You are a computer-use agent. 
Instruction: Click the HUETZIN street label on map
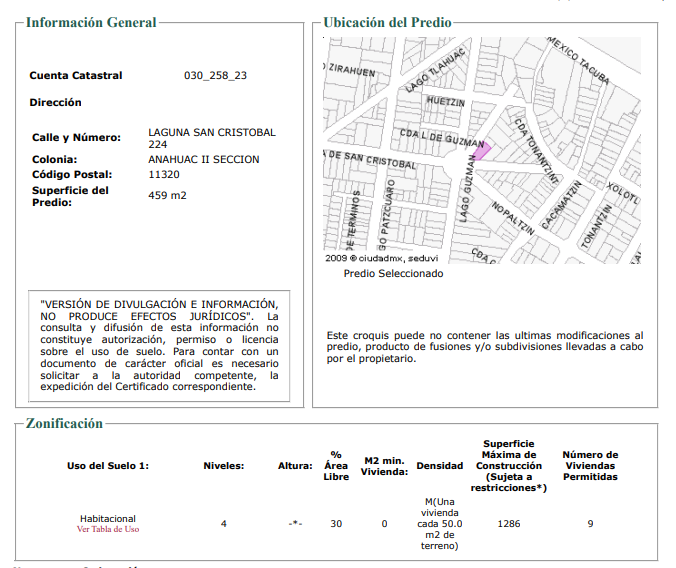(446, 102)
